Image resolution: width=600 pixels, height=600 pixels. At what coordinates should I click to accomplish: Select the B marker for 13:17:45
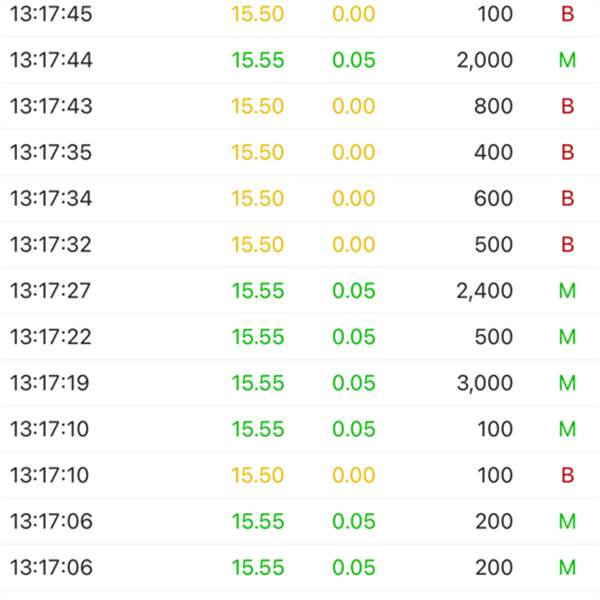(x=567, y=14)
